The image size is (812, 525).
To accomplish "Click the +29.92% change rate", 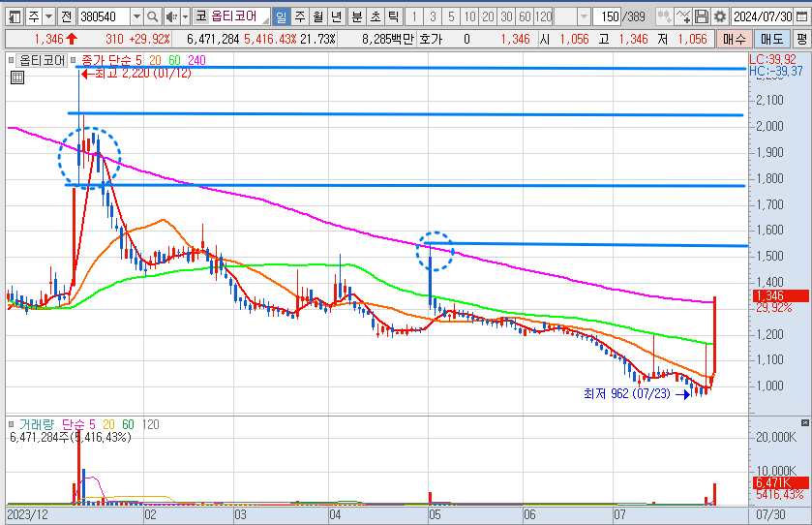I will click(x=149, y=39).
